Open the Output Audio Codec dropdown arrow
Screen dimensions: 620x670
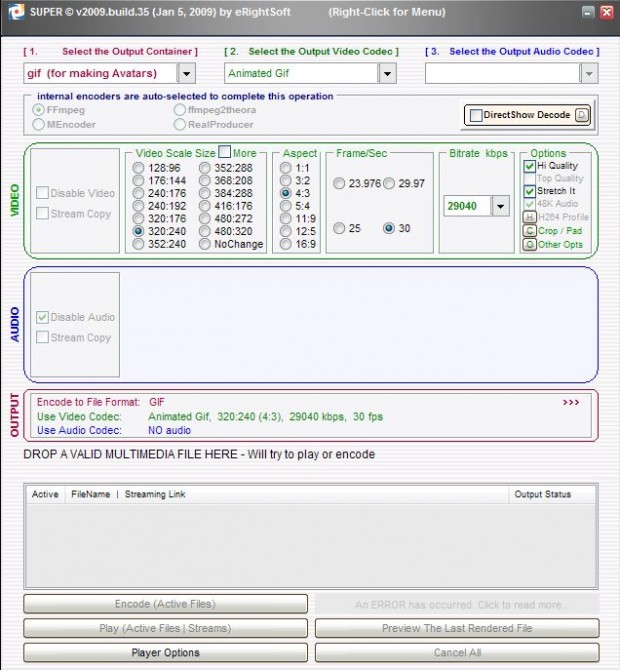(589, 73)
